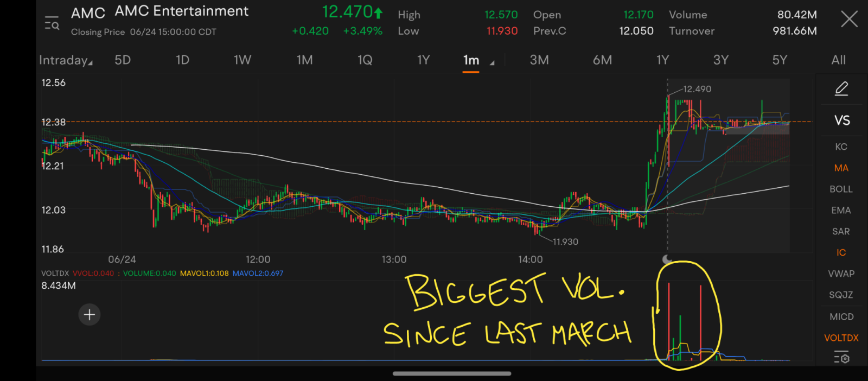The image size is (868, 381).
Task: Toggle the IC indicator off
Action: pos(841,252)
